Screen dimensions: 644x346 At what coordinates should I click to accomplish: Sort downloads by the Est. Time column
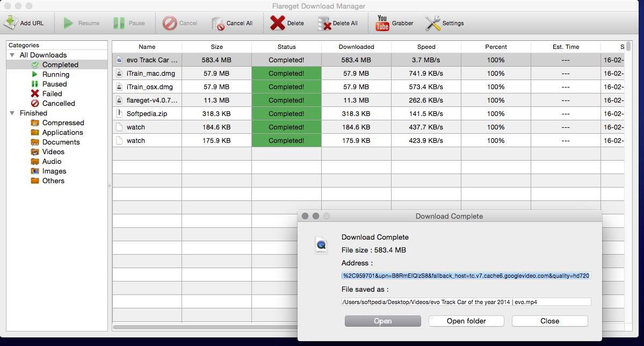(566, 47)
